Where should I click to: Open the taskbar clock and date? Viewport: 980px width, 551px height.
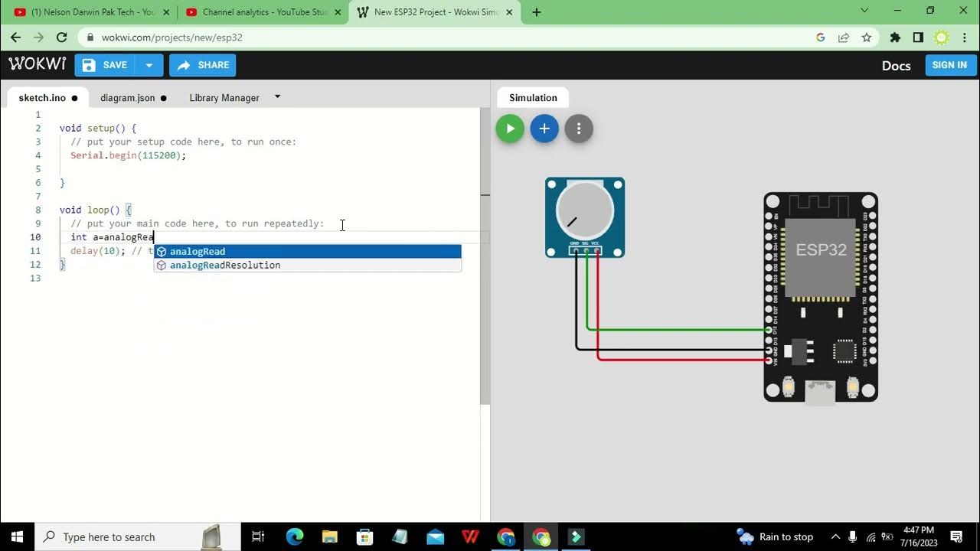pyautogui.click(x=920, y=536)
